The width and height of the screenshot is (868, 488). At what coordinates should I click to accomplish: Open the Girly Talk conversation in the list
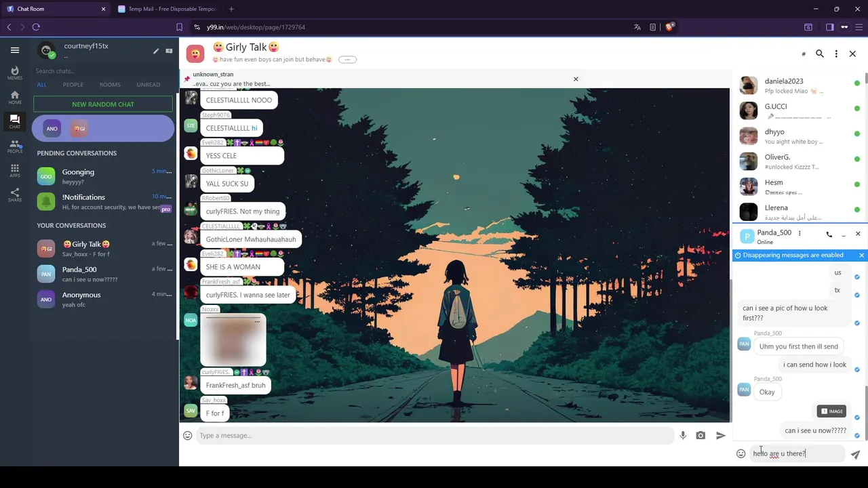click(104, 248)
